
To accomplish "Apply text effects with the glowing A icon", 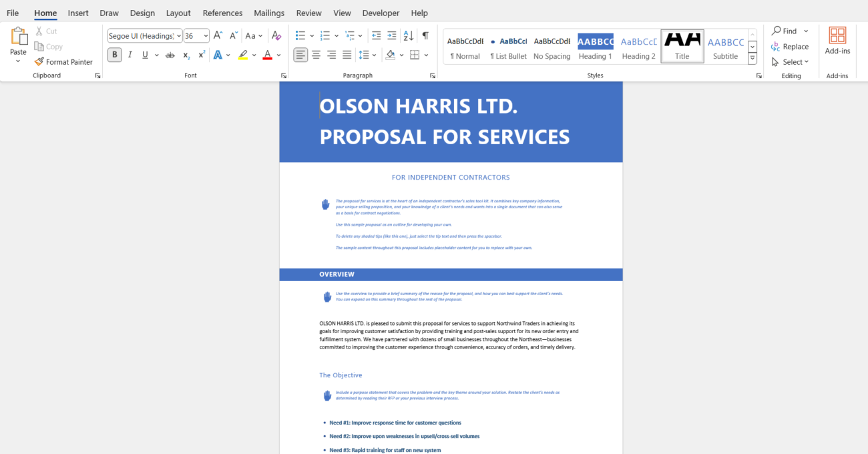I will [x=218, y=55].
